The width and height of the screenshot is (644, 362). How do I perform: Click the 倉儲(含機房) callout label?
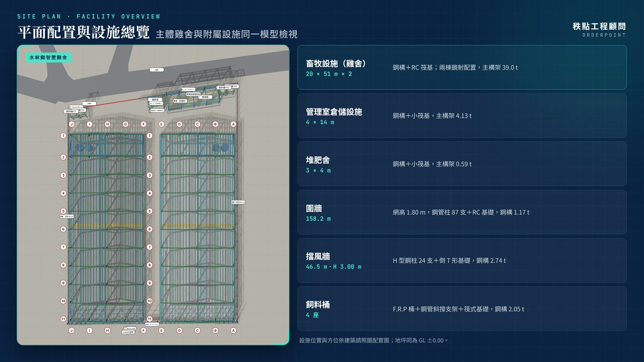pyautogui.click(x=180, y=101)
